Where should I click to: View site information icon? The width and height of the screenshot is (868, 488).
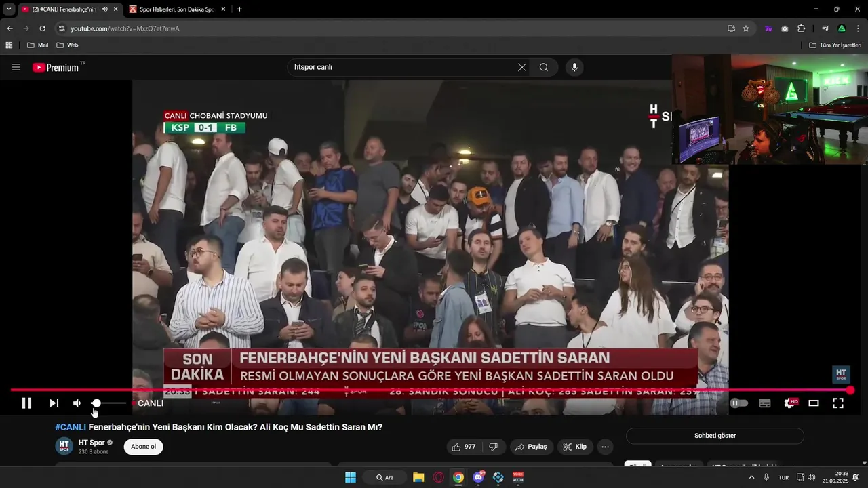62,28
